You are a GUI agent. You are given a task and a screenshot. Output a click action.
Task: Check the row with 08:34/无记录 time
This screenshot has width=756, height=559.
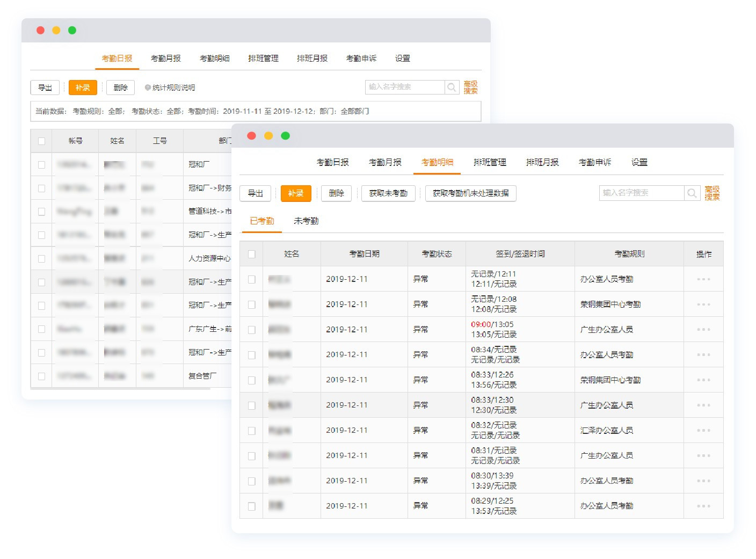pos(251,355)
